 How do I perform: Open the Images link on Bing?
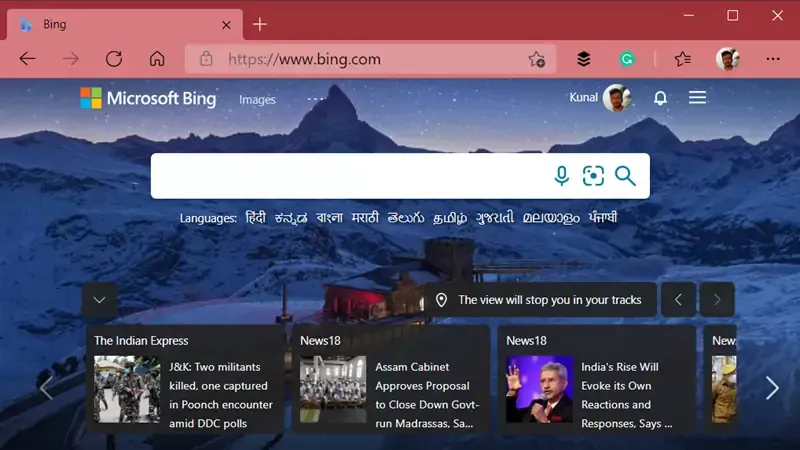(x=257, y=99)
